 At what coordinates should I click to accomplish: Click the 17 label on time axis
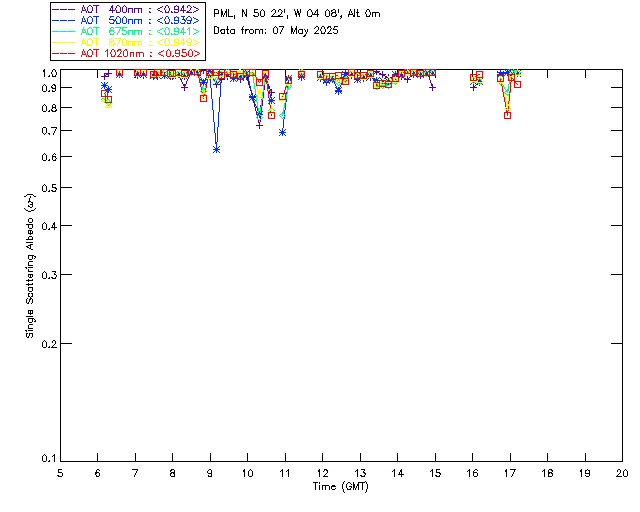pos(510,473)
